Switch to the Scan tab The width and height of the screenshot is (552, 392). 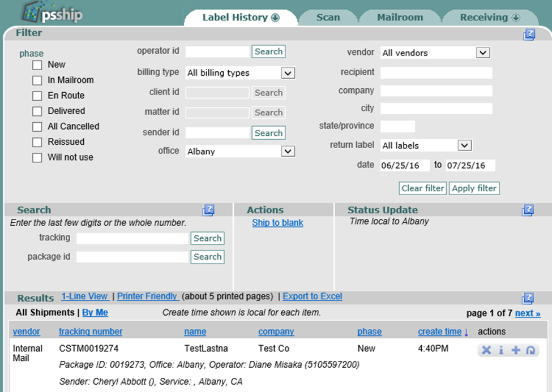pos(328,17)
